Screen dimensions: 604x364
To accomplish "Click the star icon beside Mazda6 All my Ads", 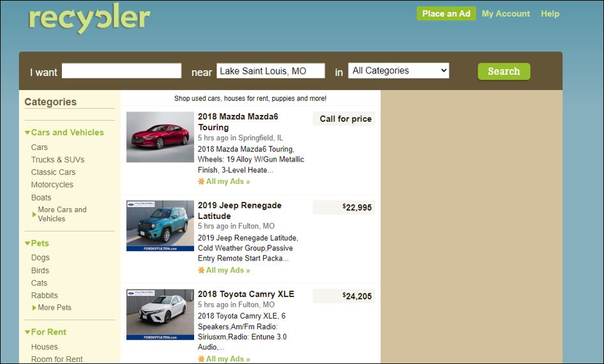I will (201, 181).
